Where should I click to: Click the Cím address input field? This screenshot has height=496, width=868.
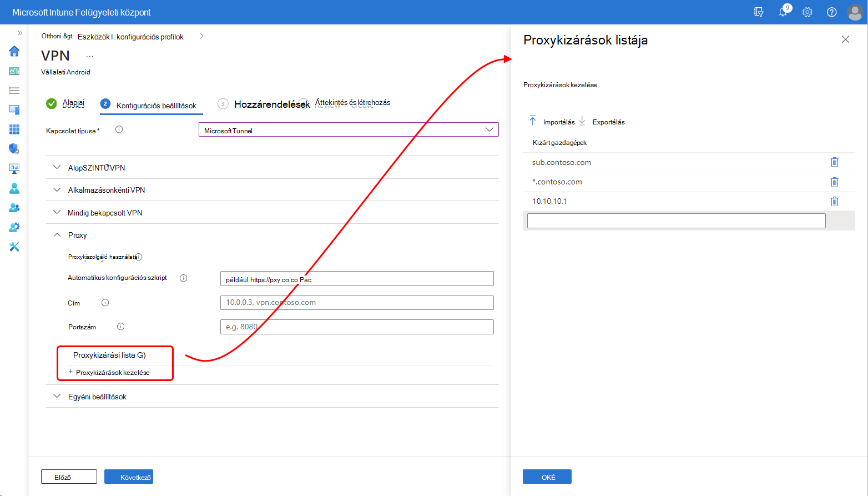click(357, 303)
